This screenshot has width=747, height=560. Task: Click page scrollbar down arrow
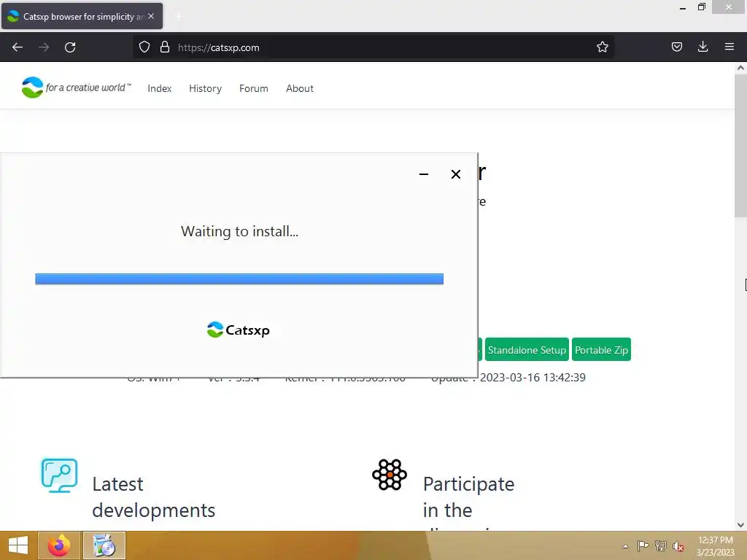tap(740, 525)
